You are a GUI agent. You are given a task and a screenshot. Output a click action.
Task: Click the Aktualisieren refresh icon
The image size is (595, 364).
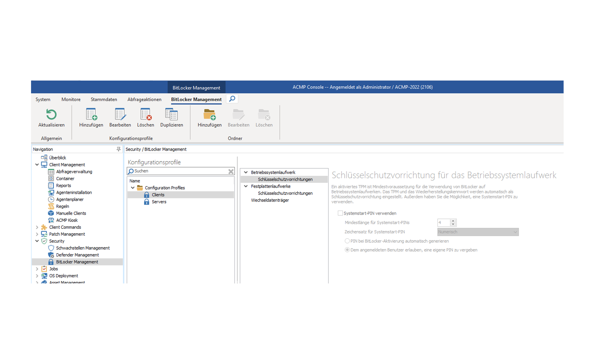(x=51, y=115)
